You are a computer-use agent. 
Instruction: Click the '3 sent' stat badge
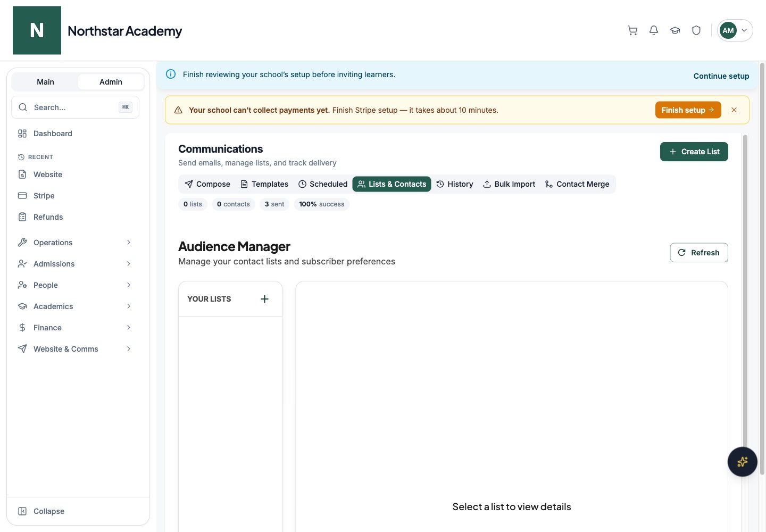(x=274, y=204)
